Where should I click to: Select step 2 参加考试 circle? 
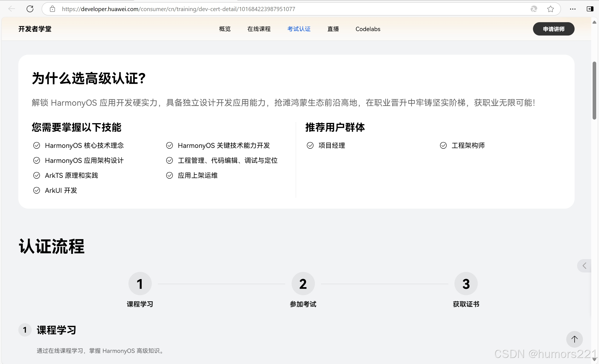point(303,284)
